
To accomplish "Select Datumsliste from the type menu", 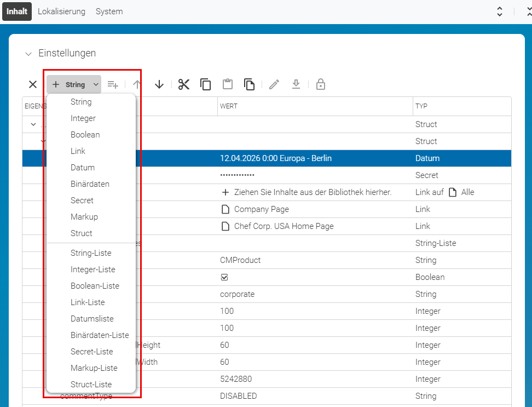I will pyautogui.click(x=92, y=319).
